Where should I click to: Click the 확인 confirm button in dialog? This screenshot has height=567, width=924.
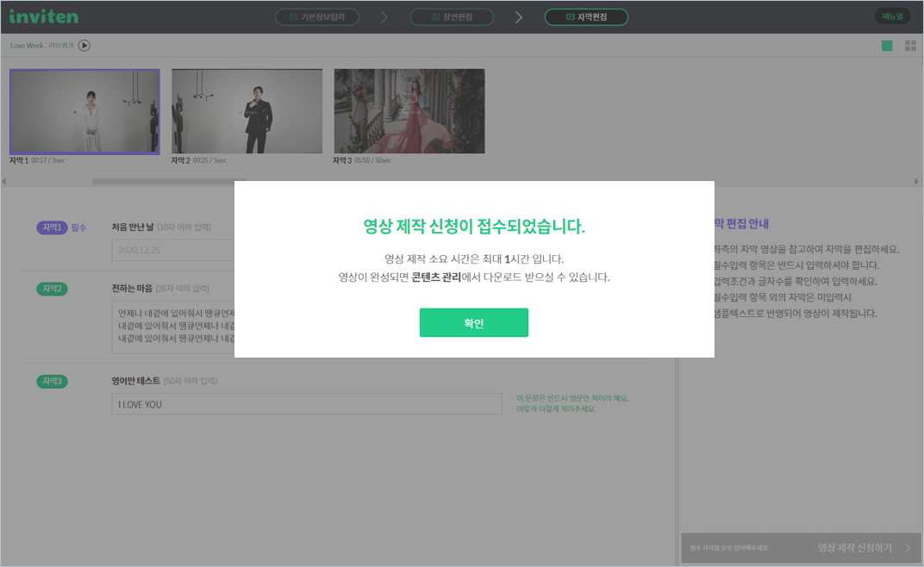(474, 322)
